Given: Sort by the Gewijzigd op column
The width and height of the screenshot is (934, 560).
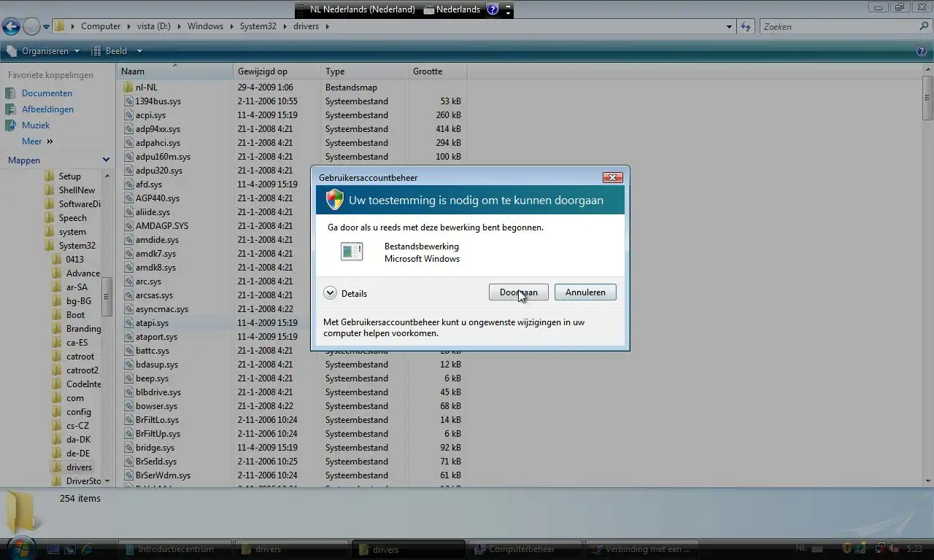Looking at the screenshot, I should pos(277,71).
